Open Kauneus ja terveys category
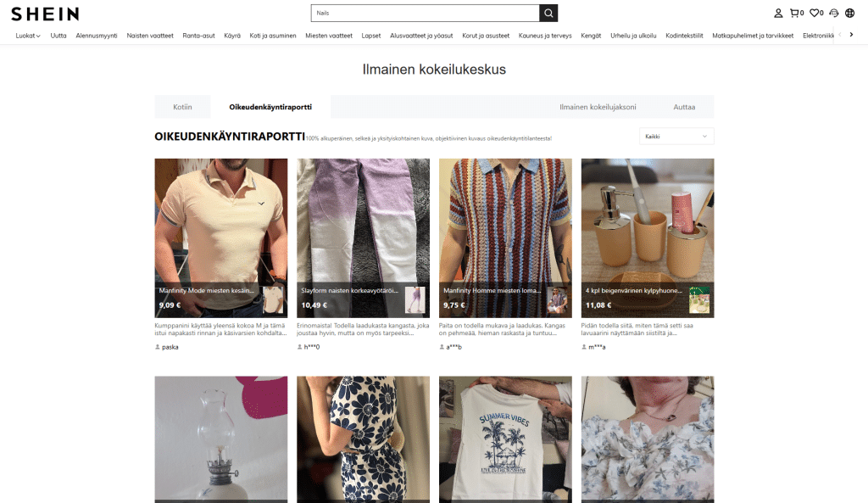Viewport: 868px width, 503px height. [545, 36]
